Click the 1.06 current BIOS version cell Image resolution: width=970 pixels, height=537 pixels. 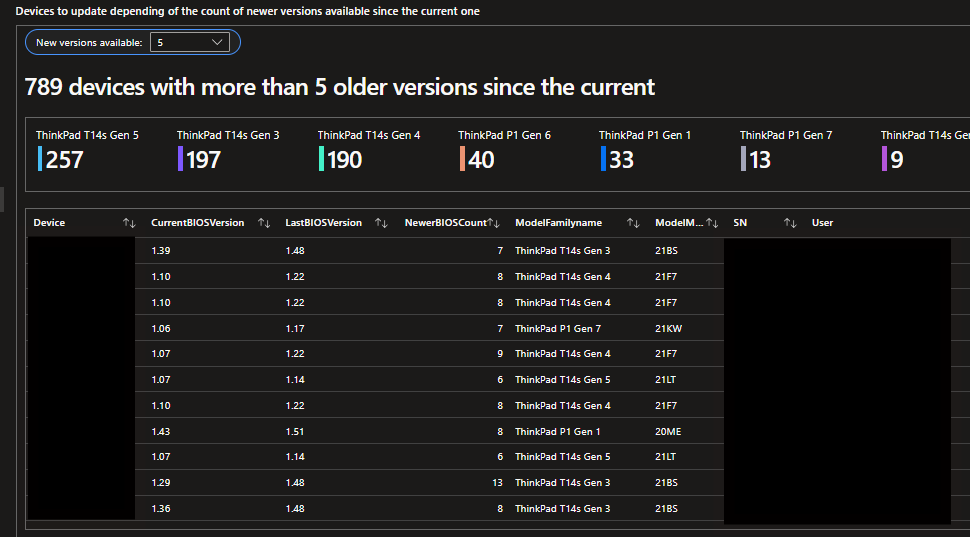(x=161, y=329)
